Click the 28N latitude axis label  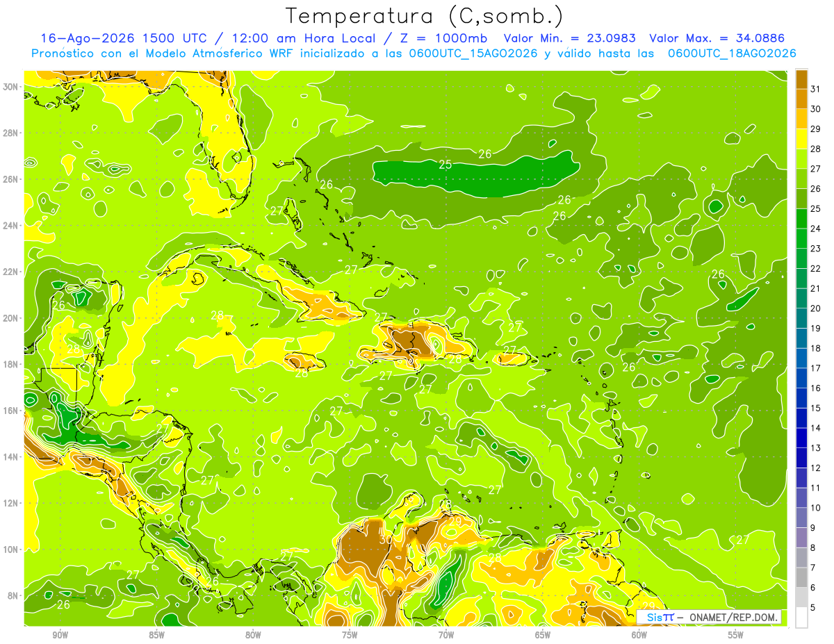point(12,133)
